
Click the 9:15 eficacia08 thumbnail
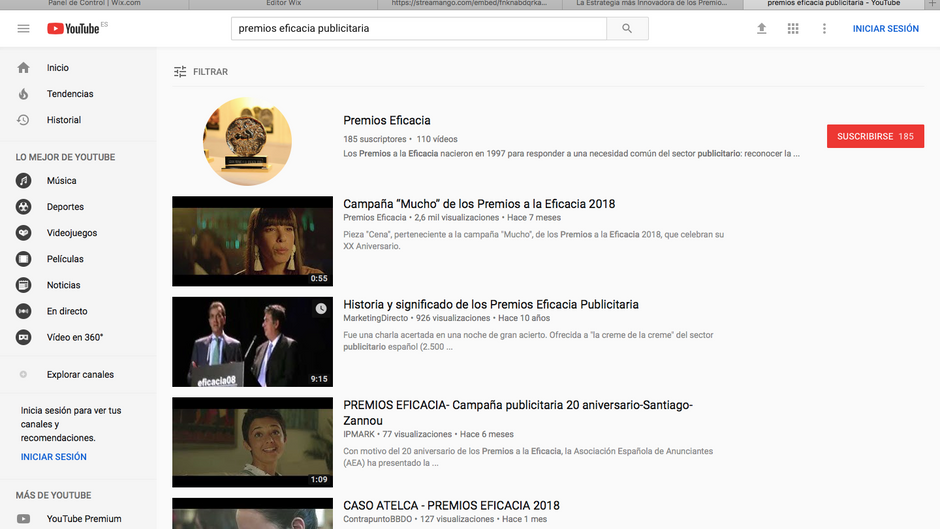pyautogui.click(x=252, y=342)
